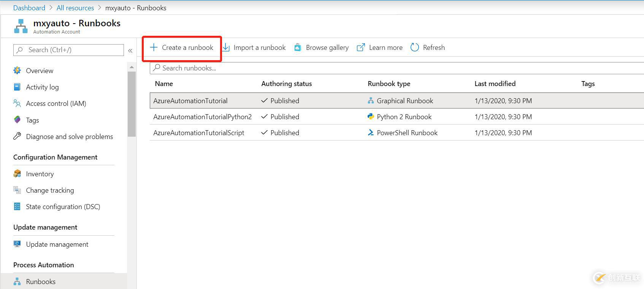644x289 pixels.
Task: Click the magnifier icon in Search runbooks box
Action: click(156, 68)
